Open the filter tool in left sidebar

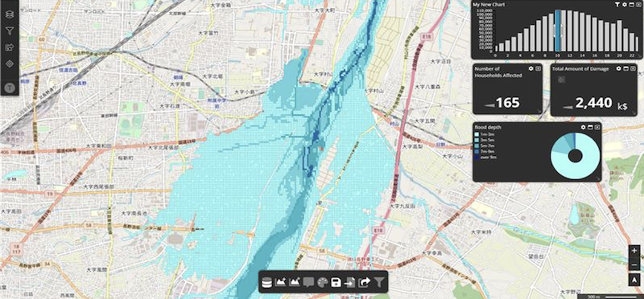point(10,31)
